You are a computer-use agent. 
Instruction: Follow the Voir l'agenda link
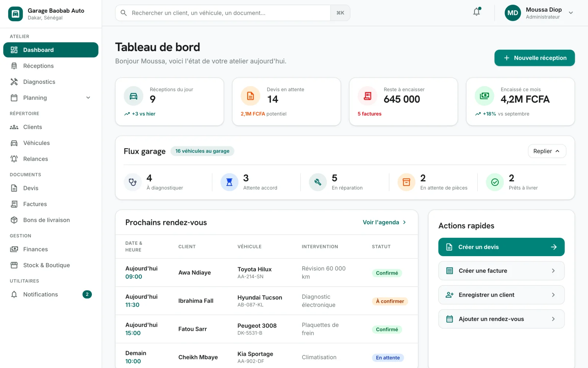(x=384, y=222)
